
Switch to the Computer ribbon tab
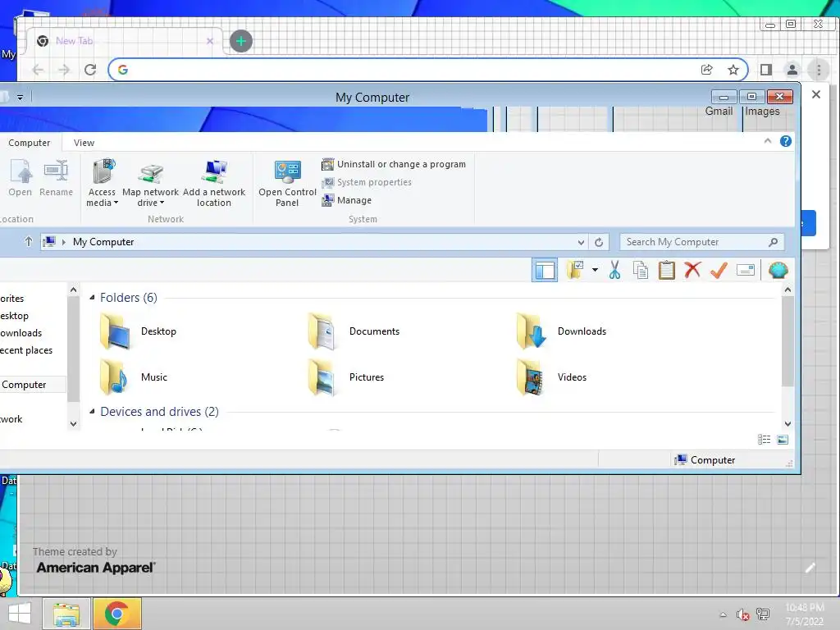29,143
